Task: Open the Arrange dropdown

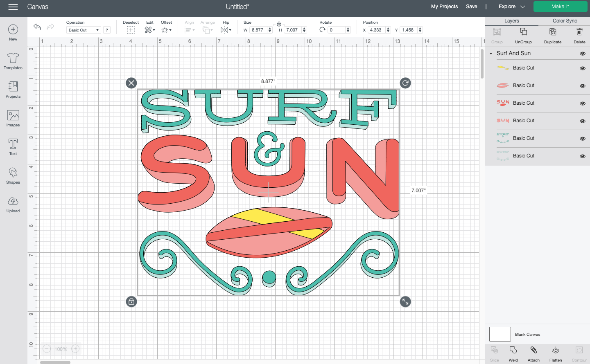Action: (x=208, y=30)
